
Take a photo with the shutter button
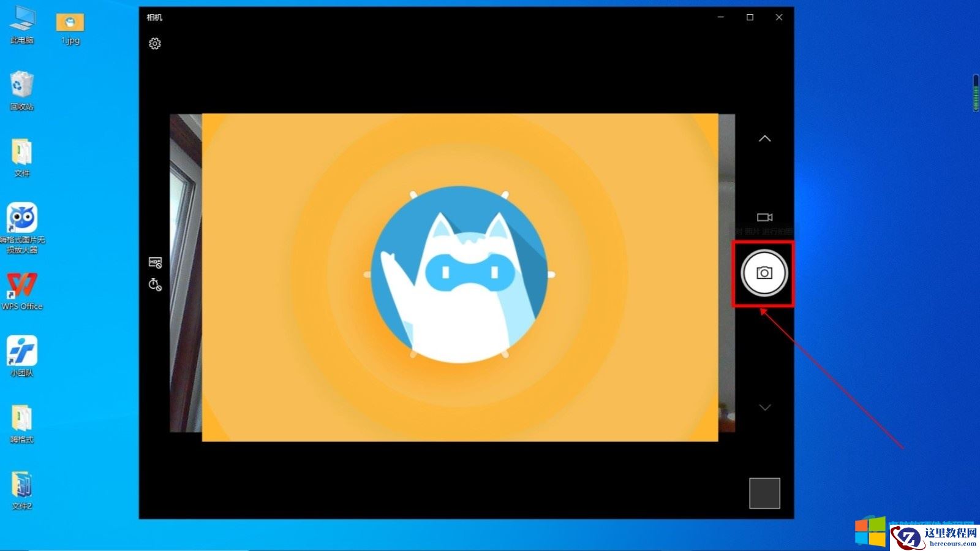coord(764,273)
